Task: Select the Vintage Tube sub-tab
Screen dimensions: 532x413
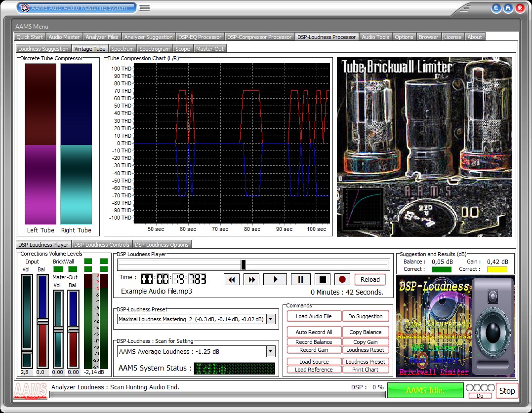Action: pos(90,48)
